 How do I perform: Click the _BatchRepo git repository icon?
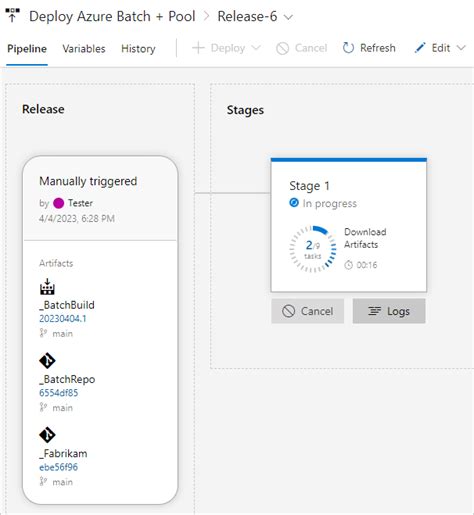click(x=47, y=361)
